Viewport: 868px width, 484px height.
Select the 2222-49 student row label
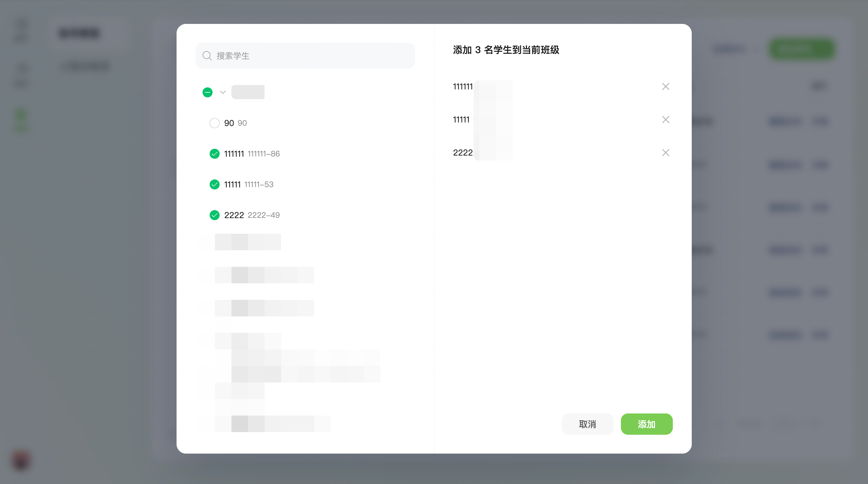point(263,215)
